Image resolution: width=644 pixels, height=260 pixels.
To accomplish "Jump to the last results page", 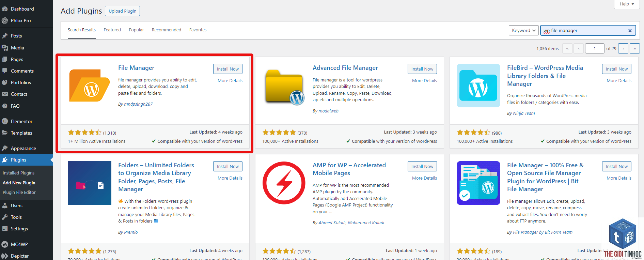I will pyautogui.click(x=635, y=48).
